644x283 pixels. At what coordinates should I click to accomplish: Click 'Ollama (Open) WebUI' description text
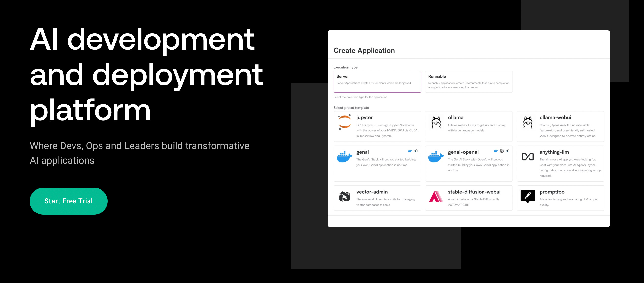(568, 130)
